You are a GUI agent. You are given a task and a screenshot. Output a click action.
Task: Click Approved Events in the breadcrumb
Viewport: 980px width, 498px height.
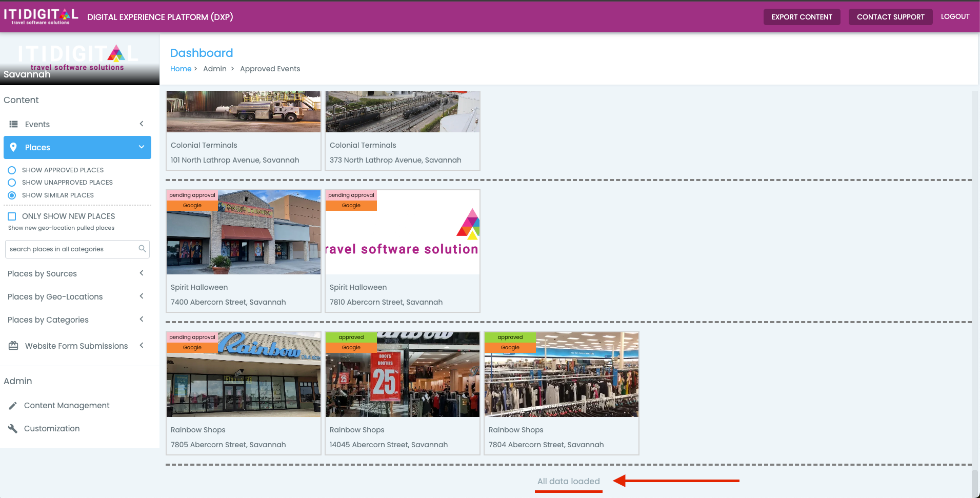click(270, 69)
